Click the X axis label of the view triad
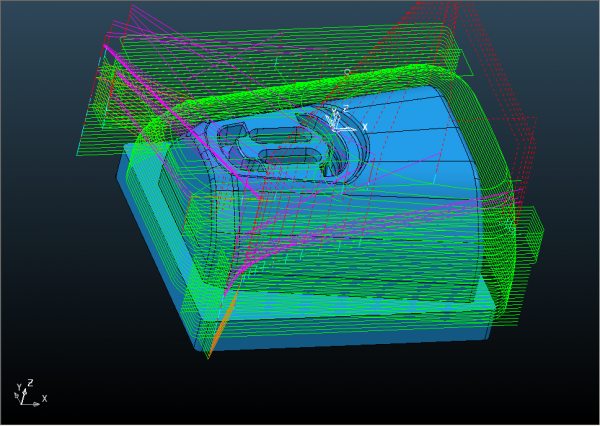600x426 pixels. [44, 398]
